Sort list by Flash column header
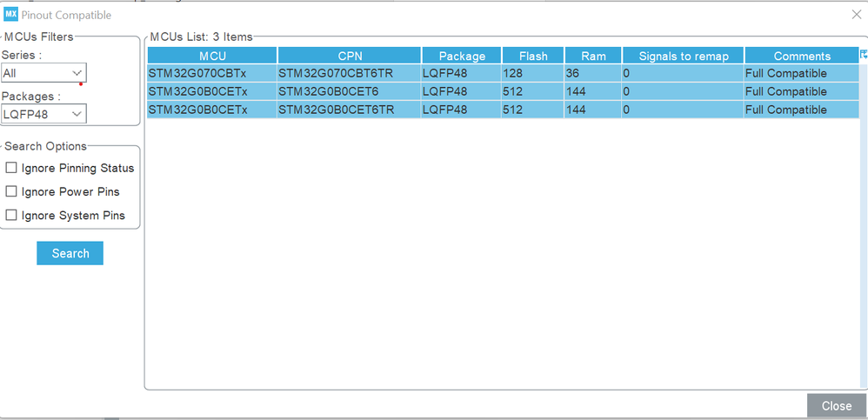 533,56
